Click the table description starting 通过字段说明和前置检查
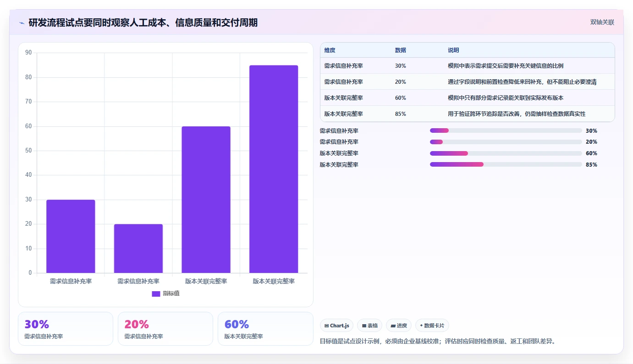 [522, 82]
